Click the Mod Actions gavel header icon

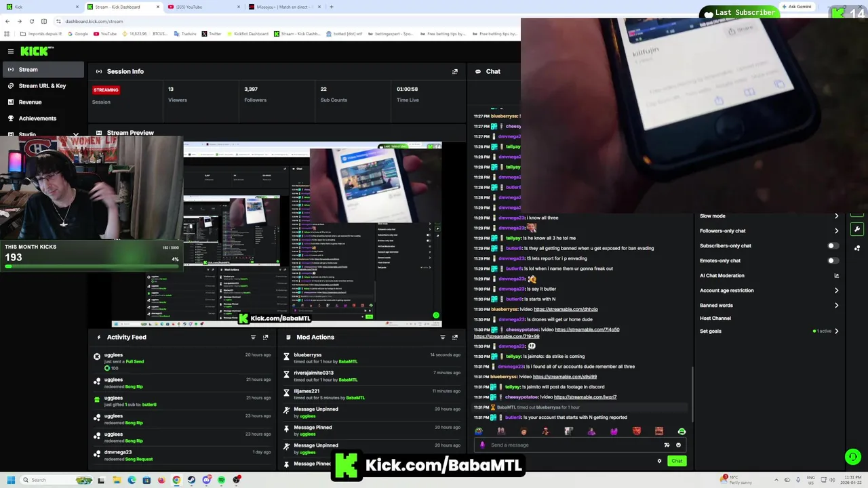288,337
